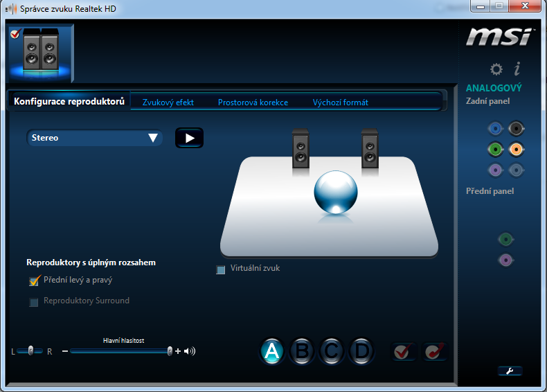Open the Stereo speaker configuration dropdown
547x392 pixels.
click(x=94, y=138)
